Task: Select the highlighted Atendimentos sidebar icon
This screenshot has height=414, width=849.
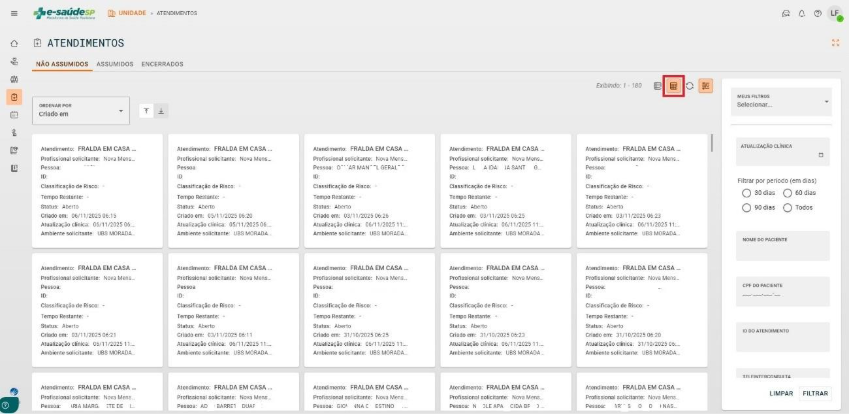Action: [14, 97]
